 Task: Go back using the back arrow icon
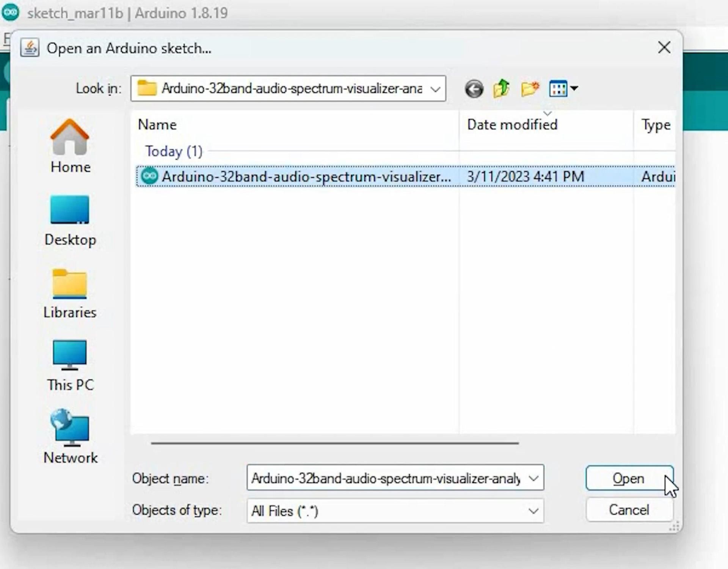tap(474, 89)
